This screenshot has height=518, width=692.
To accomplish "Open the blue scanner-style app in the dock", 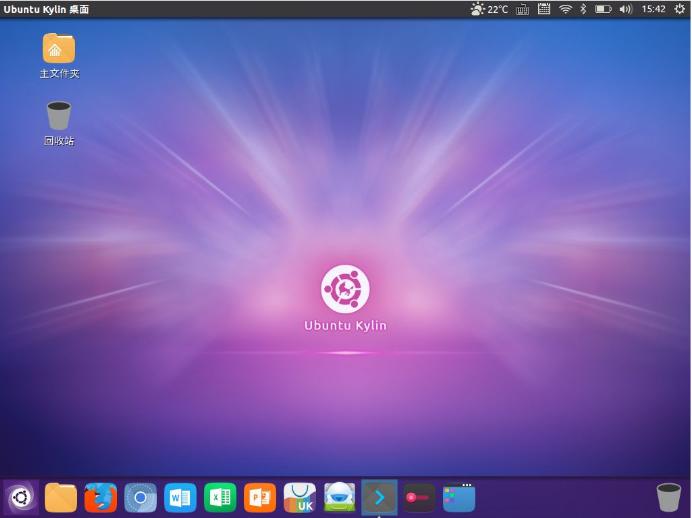I will 340,497.
